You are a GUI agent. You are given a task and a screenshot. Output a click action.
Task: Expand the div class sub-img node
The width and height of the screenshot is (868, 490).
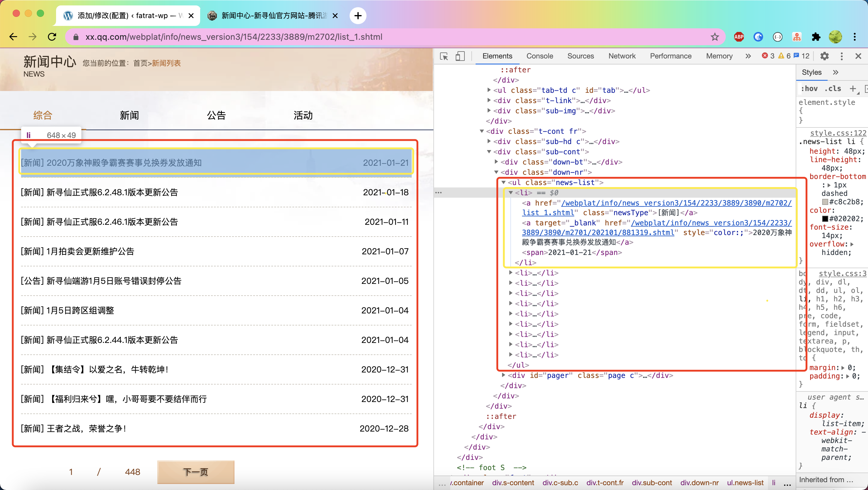coord(489,111)
